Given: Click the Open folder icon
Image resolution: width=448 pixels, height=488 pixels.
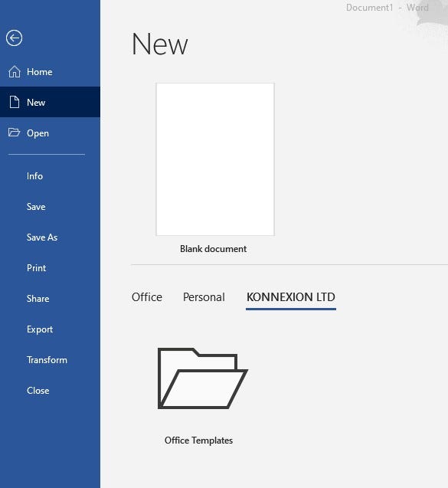Looking at the screenshot, I should point(14,133).
